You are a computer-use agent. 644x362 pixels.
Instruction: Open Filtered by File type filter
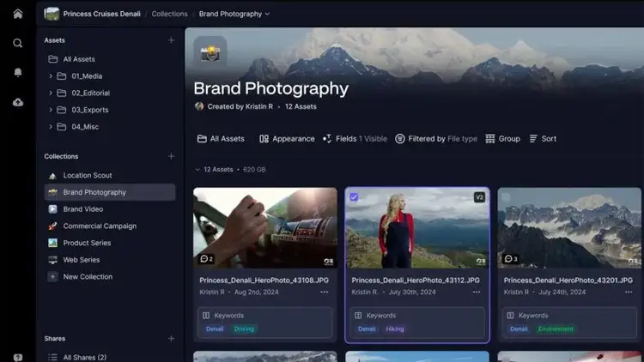click(436, 139)
